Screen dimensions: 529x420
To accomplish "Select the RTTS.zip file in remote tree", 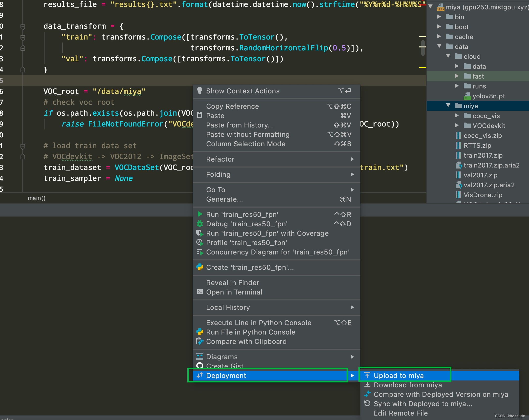I will [478, 145].
